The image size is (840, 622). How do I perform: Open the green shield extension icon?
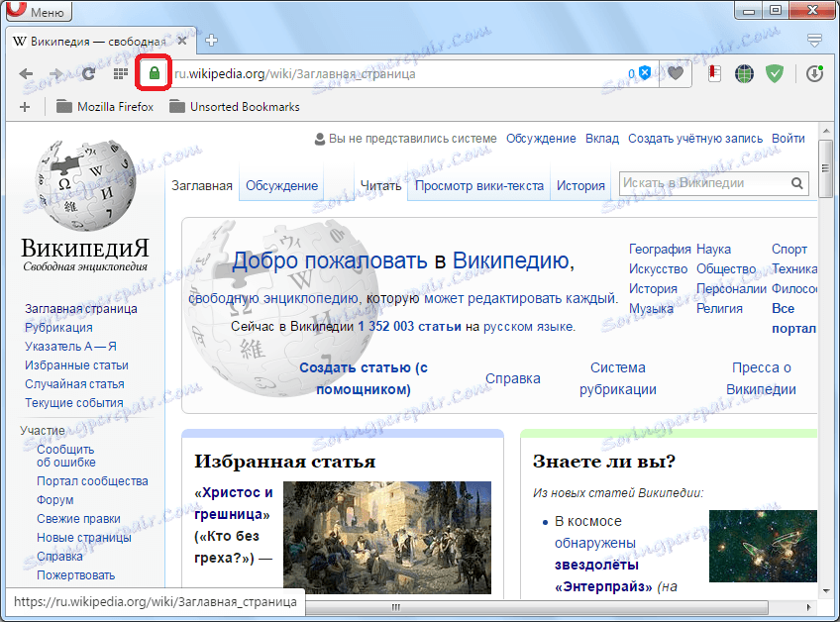(774, 73)
